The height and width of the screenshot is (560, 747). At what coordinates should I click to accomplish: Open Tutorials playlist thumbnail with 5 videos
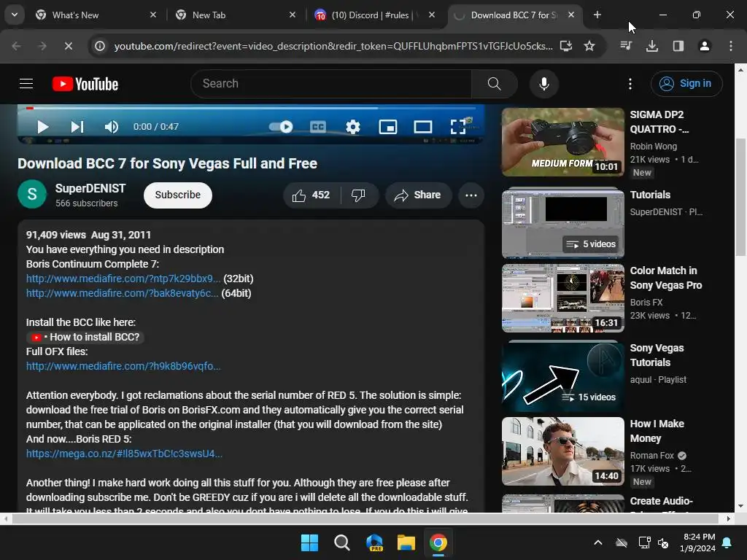click(x=562, y=222)
